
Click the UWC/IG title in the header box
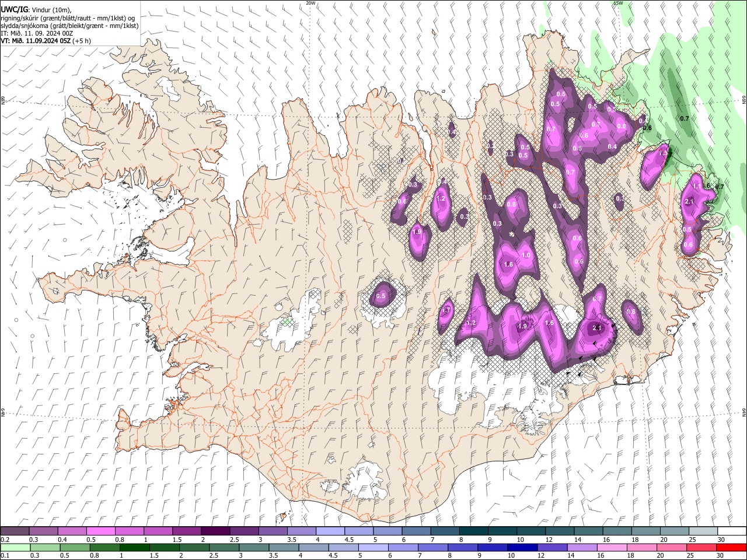[x=14, y=10]
